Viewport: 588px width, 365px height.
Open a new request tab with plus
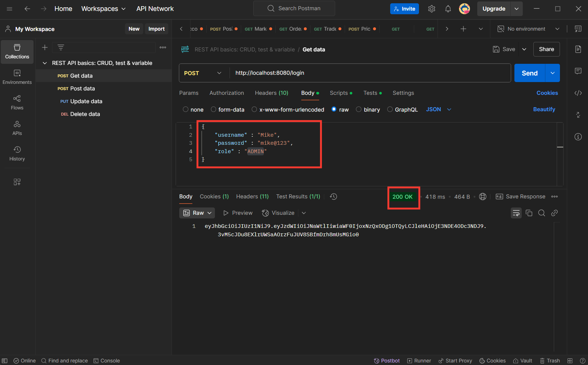pyautogui.click(x=463, y=29)
